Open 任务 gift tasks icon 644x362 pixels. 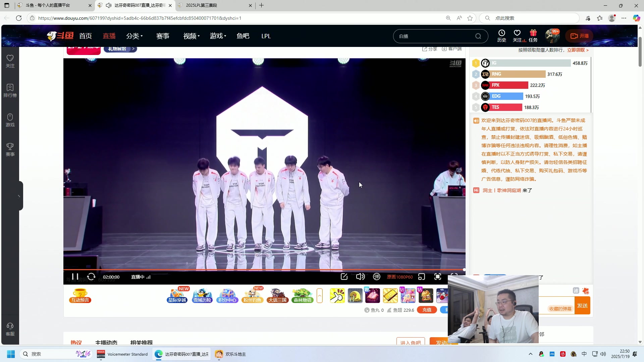tap(533, 36)
